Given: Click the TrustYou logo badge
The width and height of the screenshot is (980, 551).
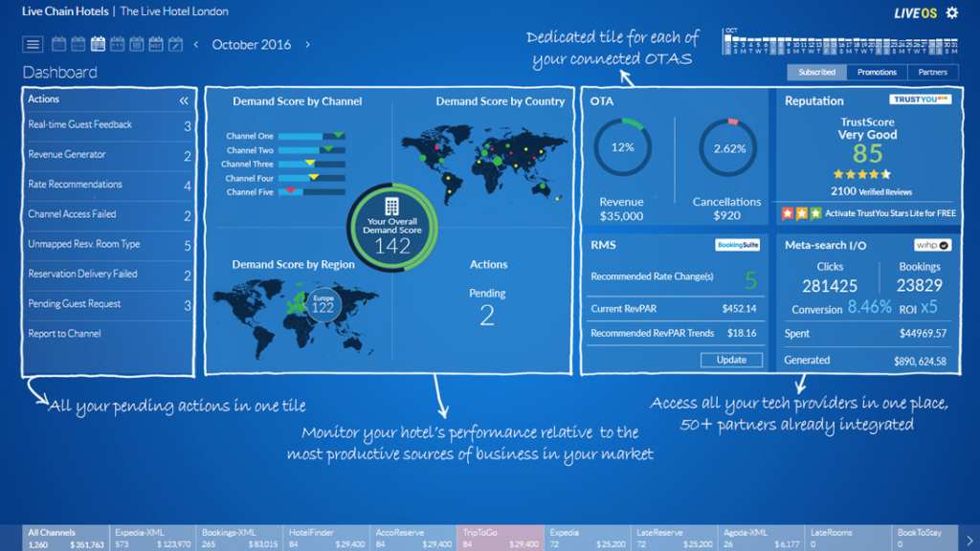Looking at the screenshot, I should 920,99.
